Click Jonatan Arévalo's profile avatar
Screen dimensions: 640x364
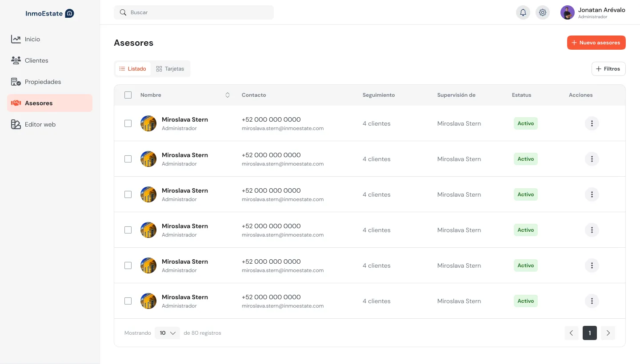coord(568,12)
